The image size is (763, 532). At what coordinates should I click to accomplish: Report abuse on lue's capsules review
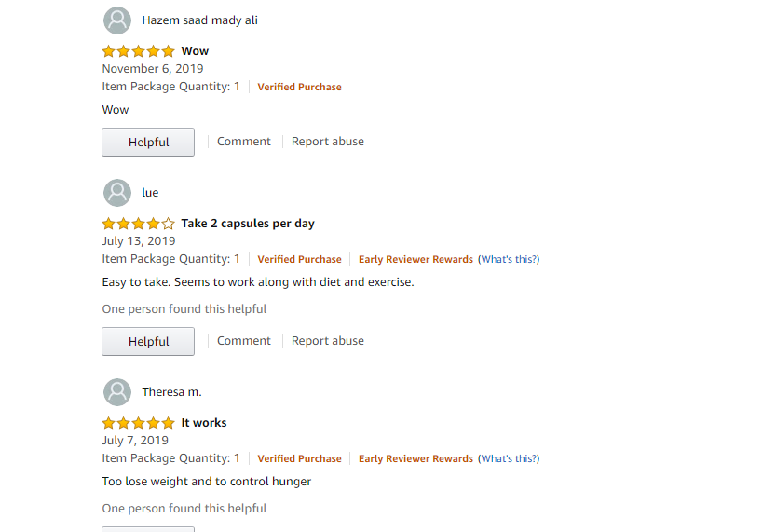(x=328, y=341)
